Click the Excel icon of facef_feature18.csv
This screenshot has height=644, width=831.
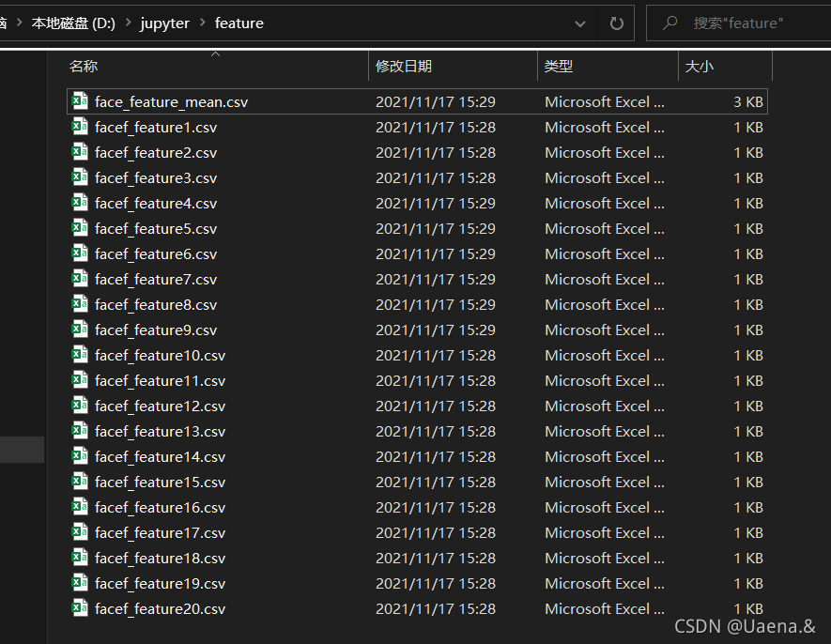80,558
